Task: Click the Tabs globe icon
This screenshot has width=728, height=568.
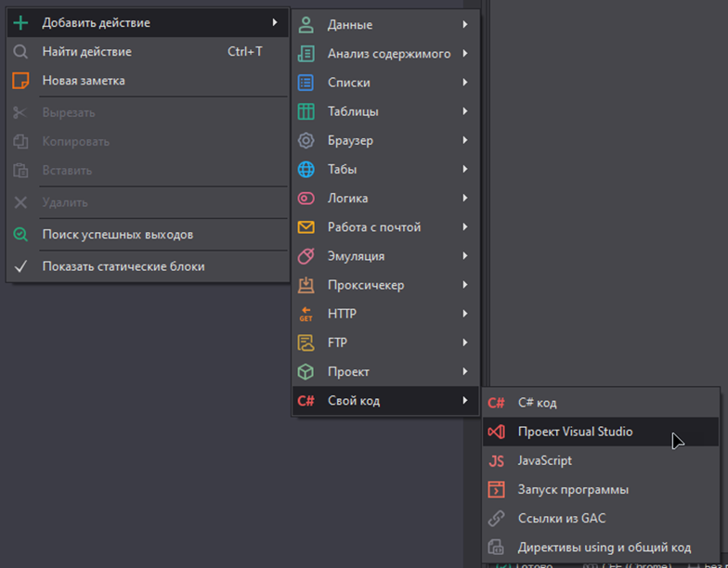Action: click(305, 169)
